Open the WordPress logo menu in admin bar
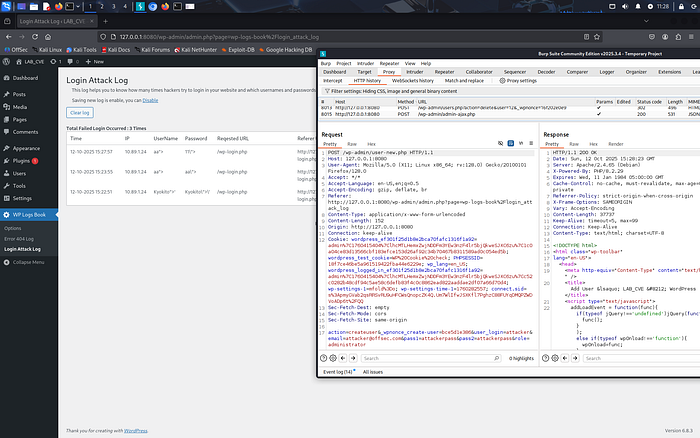 [x=6, y=62]
